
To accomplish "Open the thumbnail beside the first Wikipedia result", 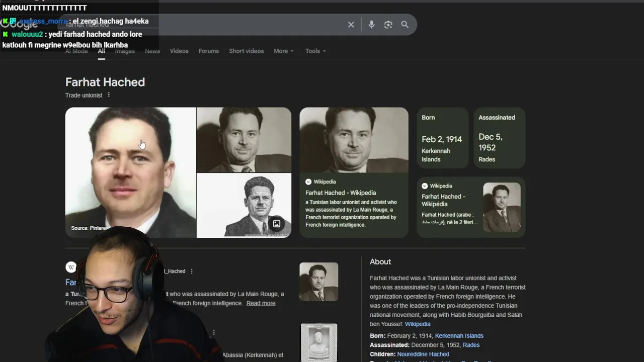I will coord(319,282).
